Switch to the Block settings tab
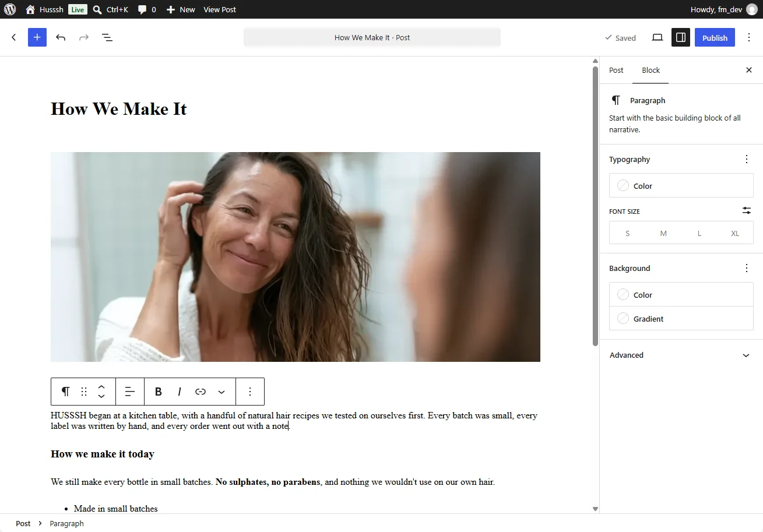This screenshot has width=763, height=532. 651,70
